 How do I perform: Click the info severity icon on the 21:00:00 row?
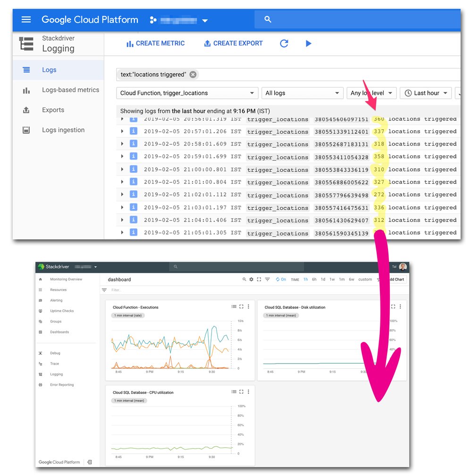click(134, 169)
